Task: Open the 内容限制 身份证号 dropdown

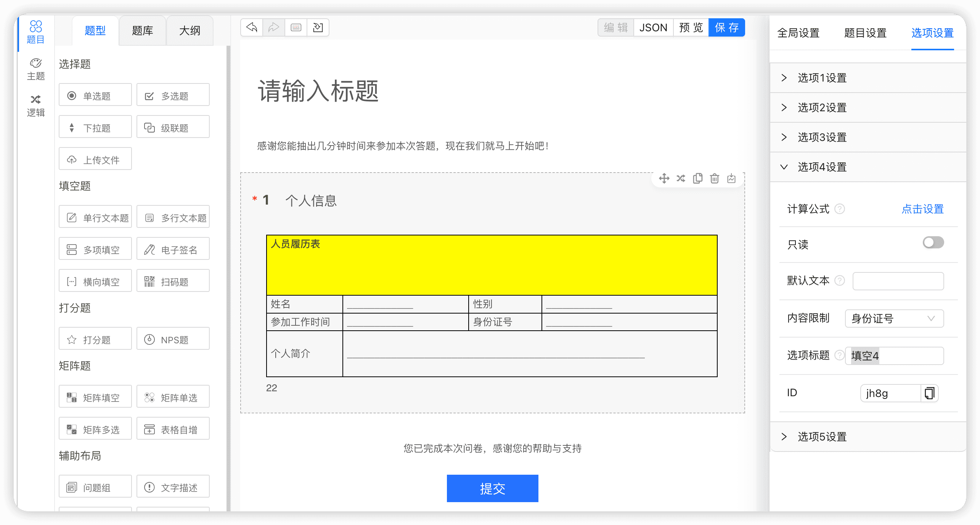Action: (894, 319)
